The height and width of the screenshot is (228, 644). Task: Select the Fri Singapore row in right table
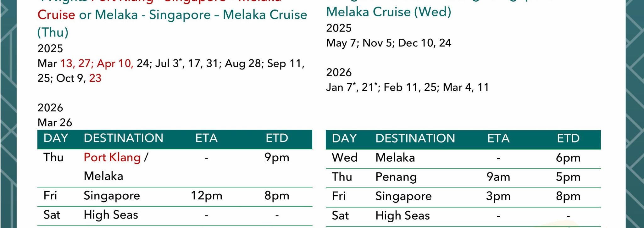[x=463, y=197]
